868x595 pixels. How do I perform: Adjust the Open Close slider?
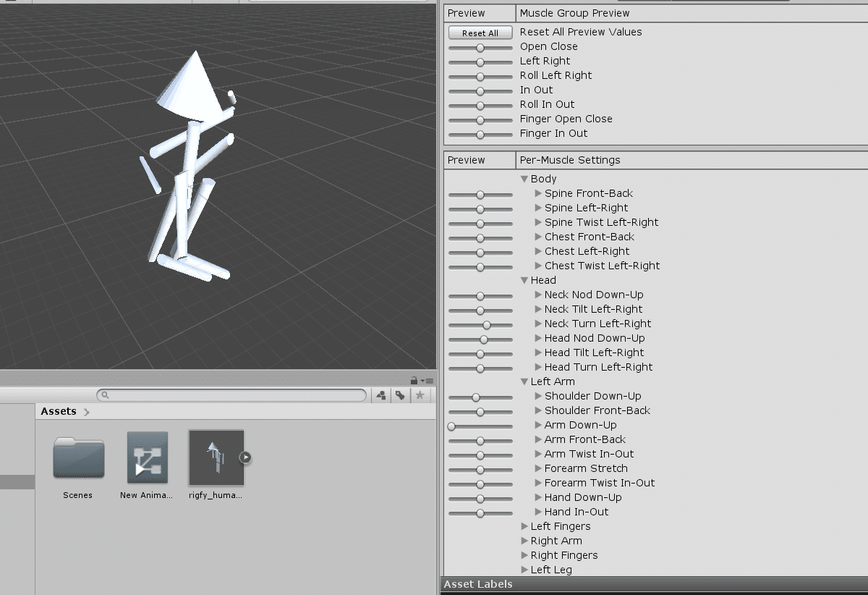tap(480, 48)
